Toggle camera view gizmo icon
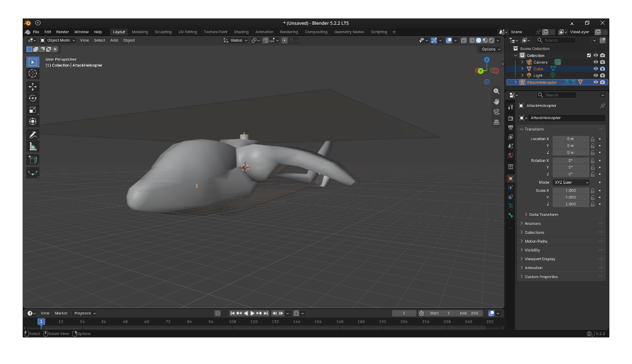Viewport: 632px width, 364px height. 496,112
